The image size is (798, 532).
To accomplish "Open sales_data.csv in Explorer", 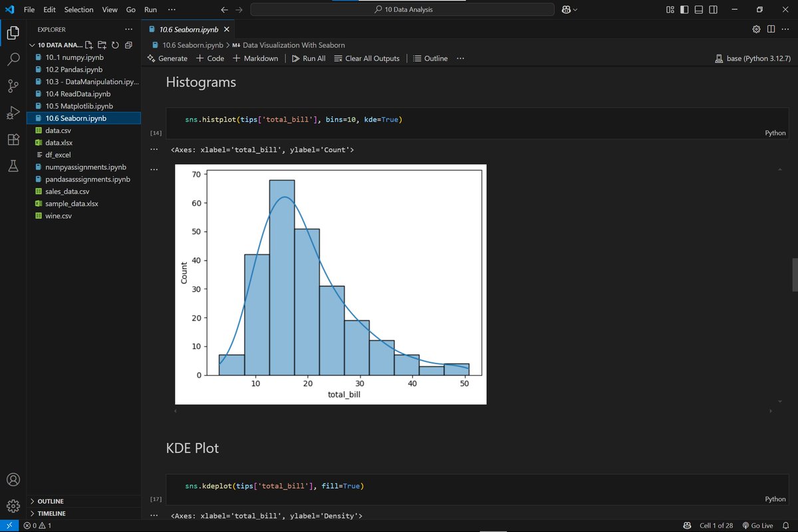I will click(x=84, y=192).
